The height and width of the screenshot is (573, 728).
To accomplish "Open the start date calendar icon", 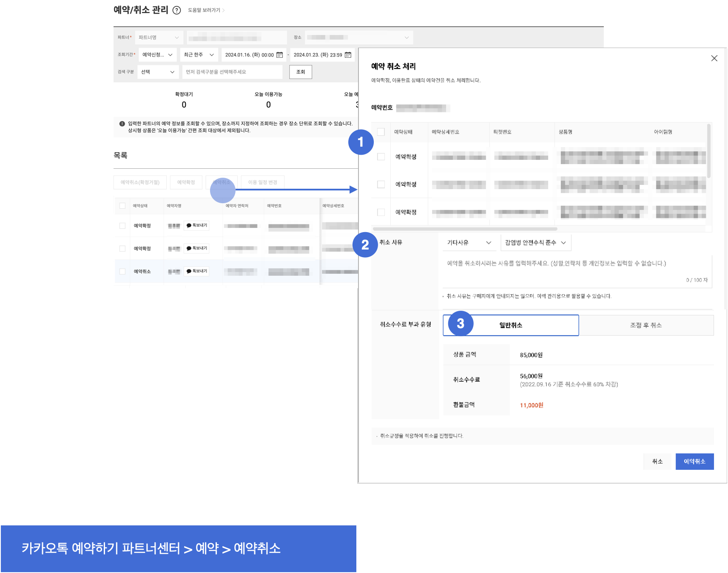I will pos(279,55).
